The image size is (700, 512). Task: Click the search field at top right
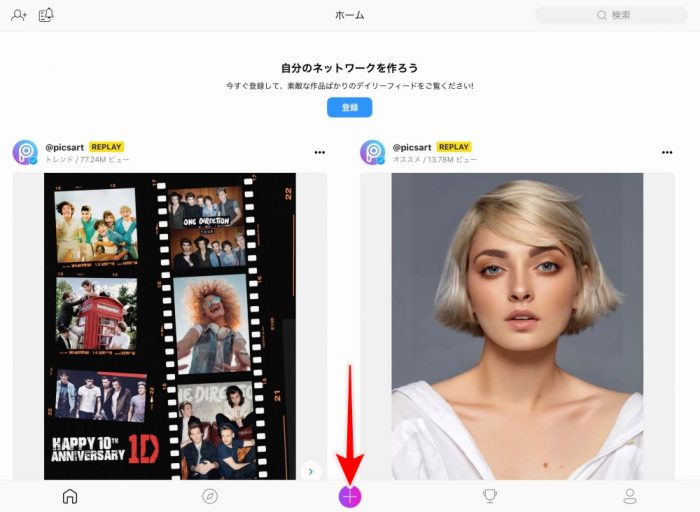611,15
